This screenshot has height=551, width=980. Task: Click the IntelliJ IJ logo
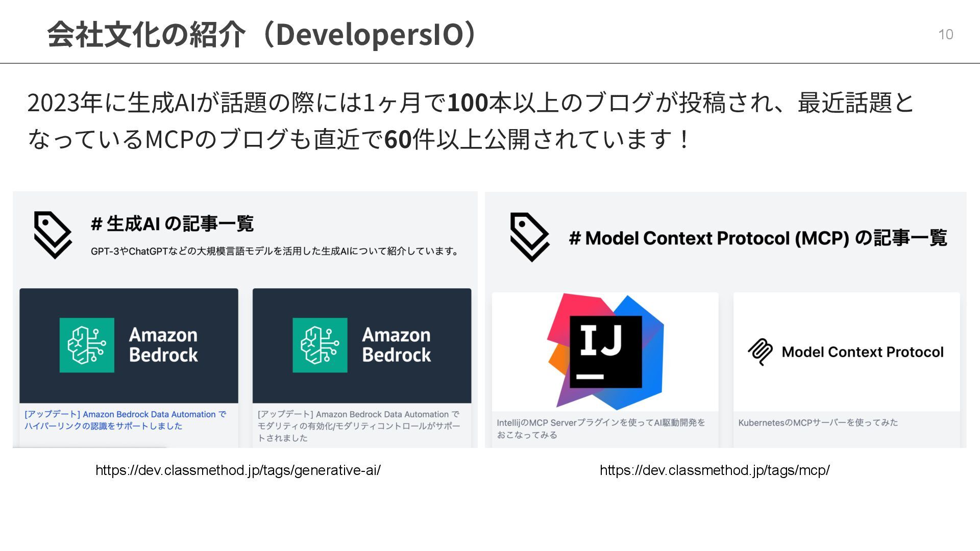(x=605, y=352)
